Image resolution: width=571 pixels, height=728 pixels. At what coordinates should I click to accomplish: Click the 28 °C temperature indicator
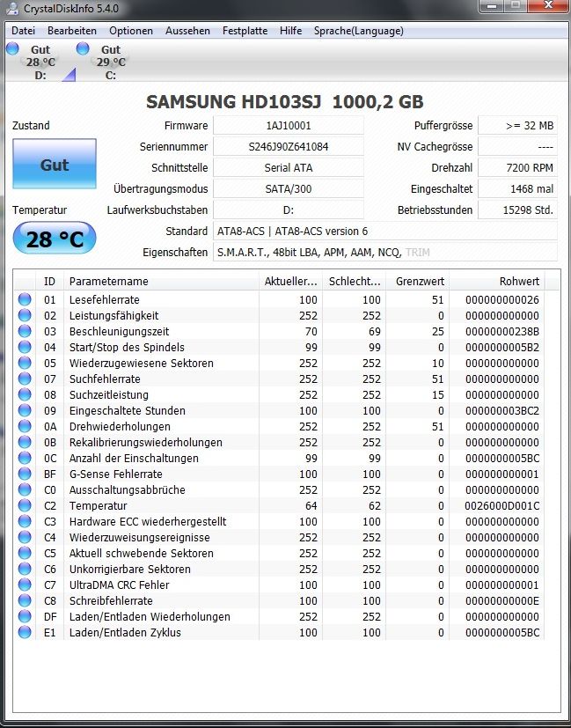coord(55,239)
